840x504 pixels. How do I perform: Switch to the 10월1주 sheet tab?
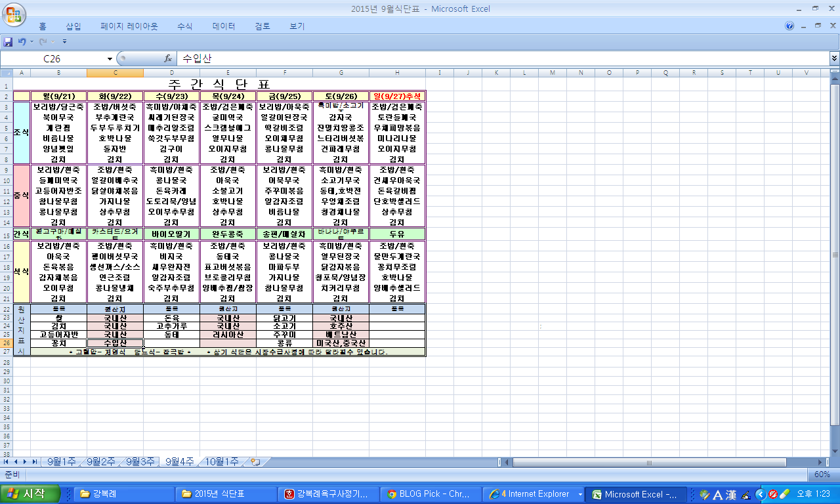(222, 462)
